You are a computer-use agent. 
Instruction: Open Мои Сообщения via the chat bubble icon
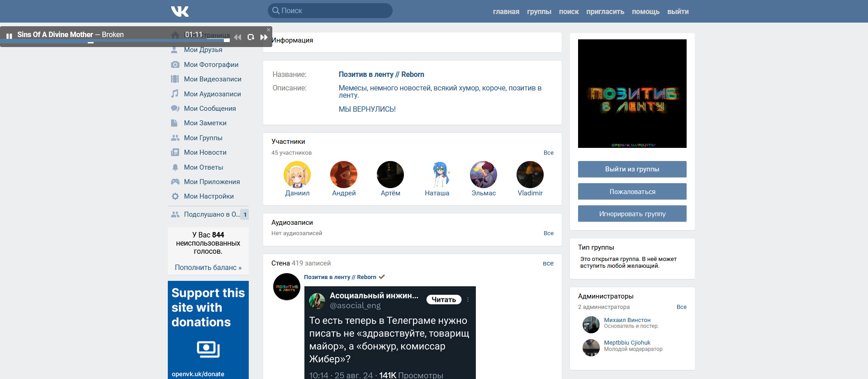point(175,109)
